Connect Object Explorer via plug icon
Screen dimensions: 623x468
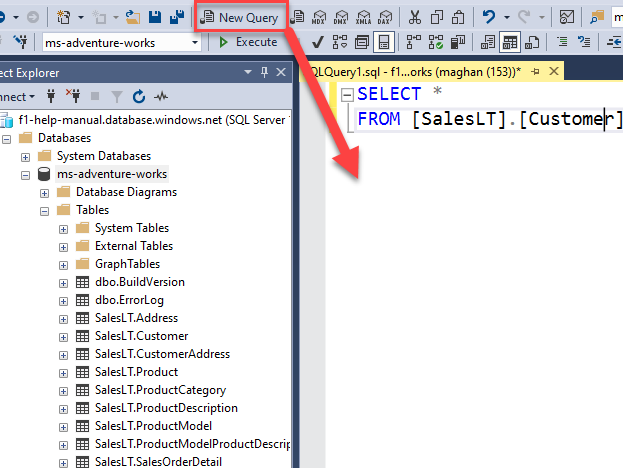click(51, 96)
